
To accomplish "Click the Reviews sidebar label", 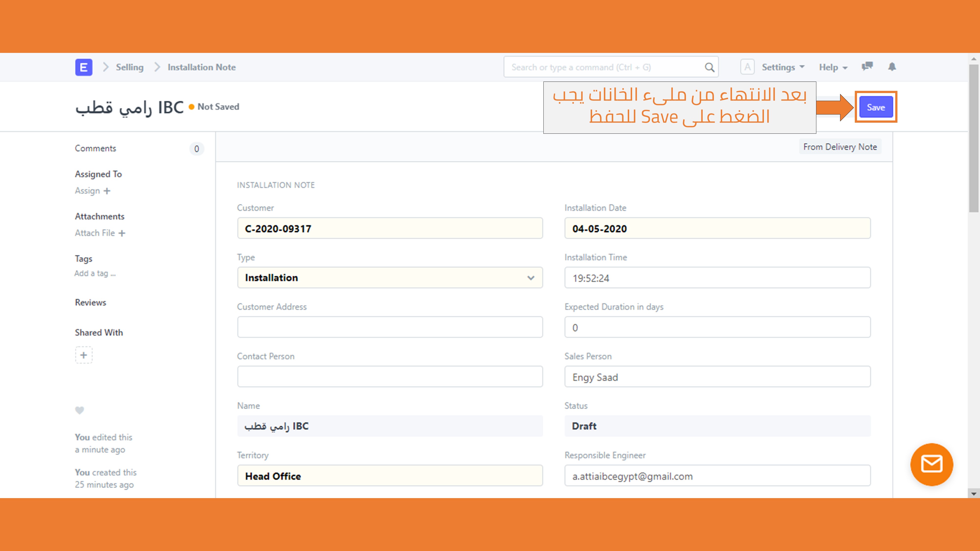I will tap(91, 302).
